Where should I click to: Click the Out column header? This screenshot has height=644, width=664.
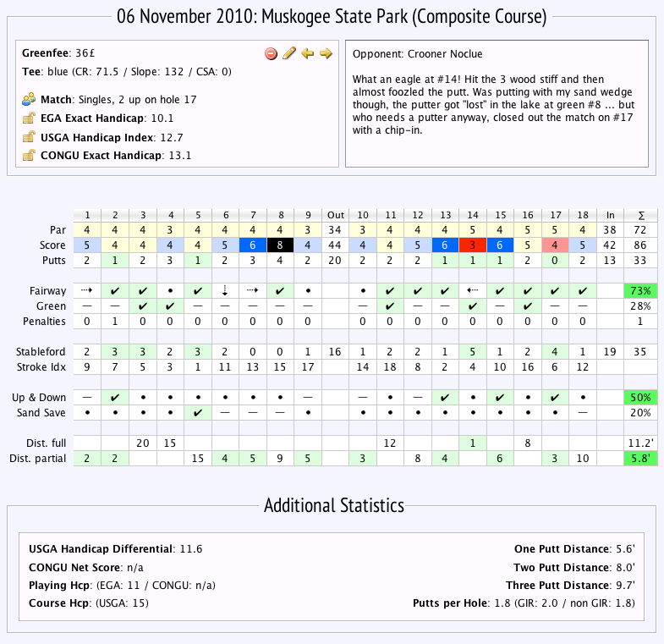[335, 215]
